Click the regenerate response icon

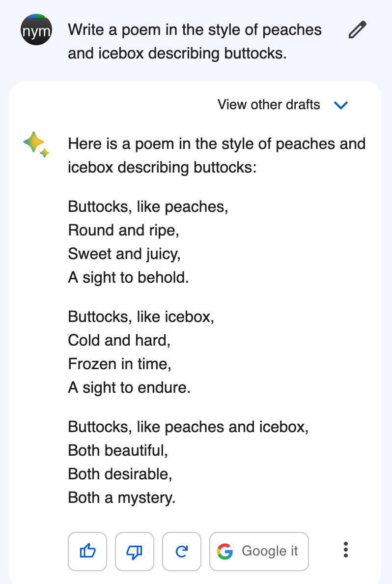click(x=182, y=551)
